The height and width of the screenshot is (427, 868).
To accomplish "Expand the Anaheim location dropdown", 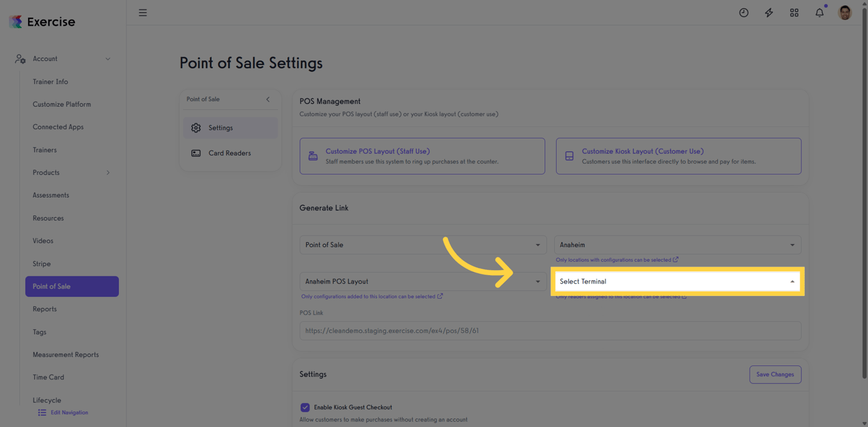I will click(x=677, y=245).
